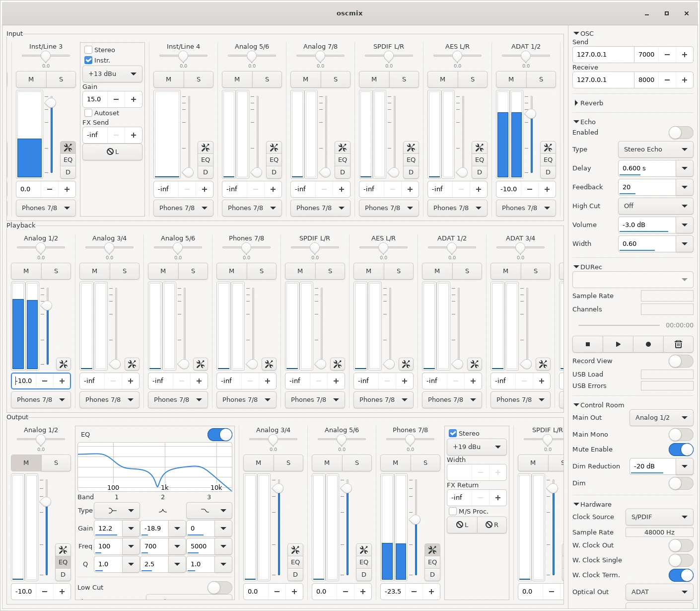Enable the Echo effect
Viewport: 700px width, 611px height.
[681, 133]
